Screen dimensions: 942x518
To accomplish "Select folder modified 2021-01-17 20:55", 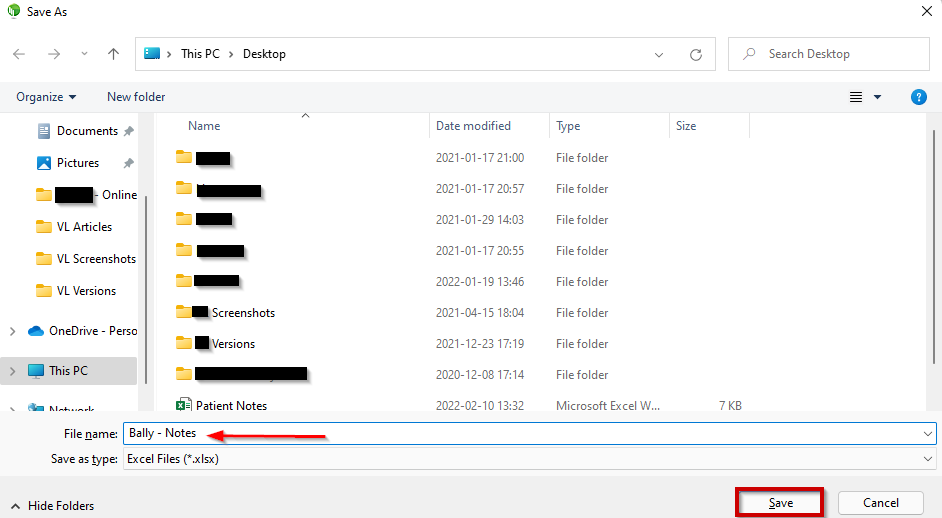I will coord(461,251).
